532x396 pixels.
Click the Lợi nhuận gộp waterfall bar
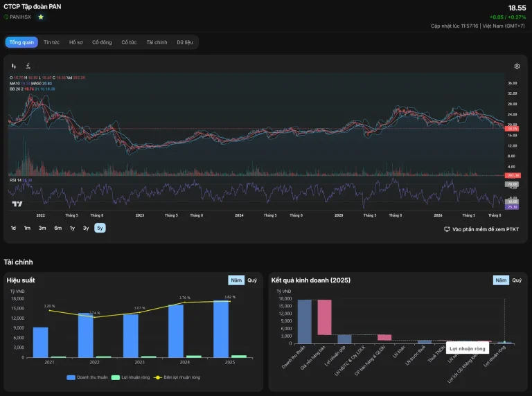[x=344, y=339]
